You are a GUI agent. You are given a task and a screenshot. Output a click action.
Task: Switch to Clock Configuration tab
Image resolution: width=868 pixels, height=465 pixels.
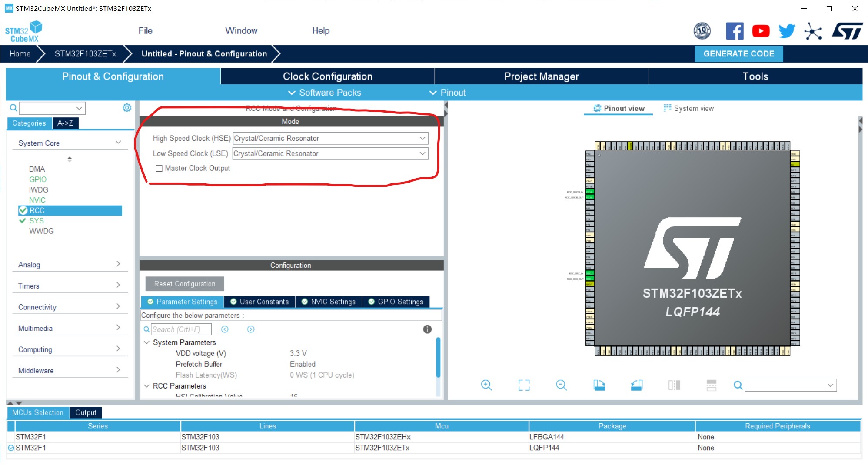coord(328,76)
